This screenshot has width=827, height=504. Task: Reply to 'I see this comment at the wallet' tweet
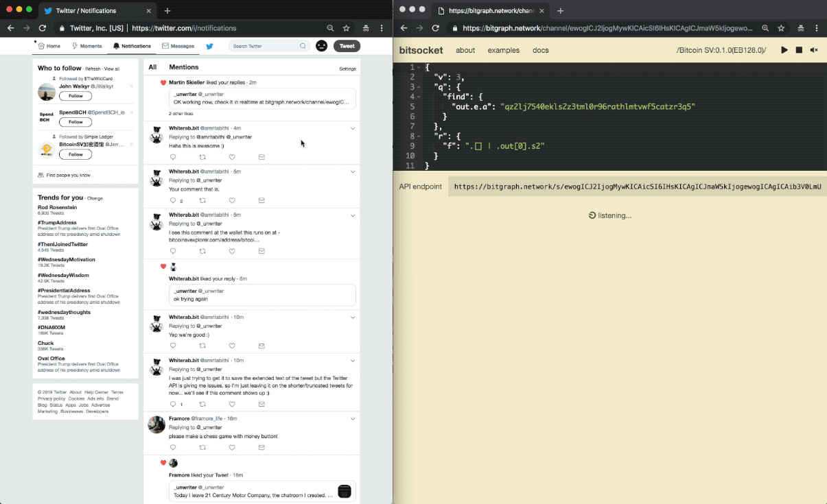pos(173,252)
